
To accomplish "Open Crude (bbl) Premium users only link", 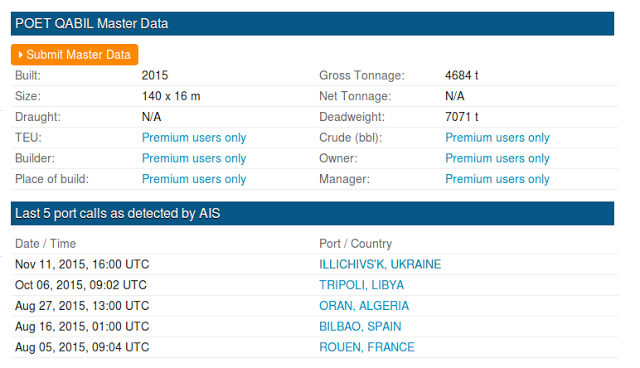I will point(497,137).
